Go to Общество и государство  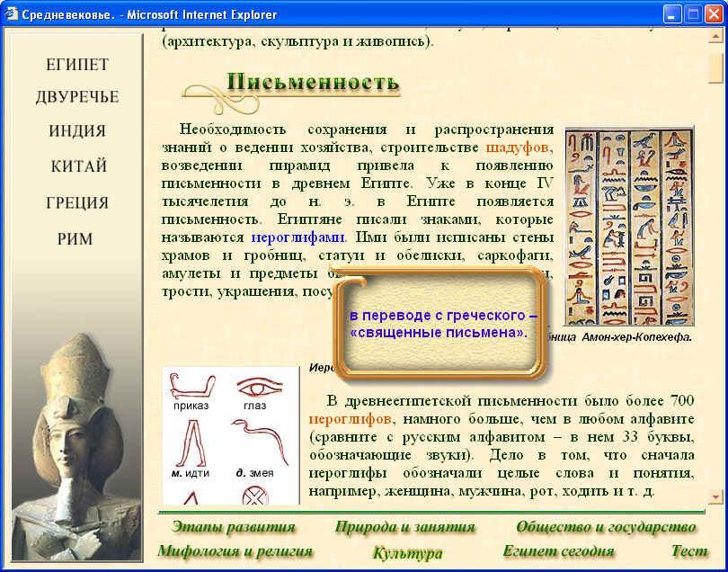pyautogui.click(x=607, y=527)
